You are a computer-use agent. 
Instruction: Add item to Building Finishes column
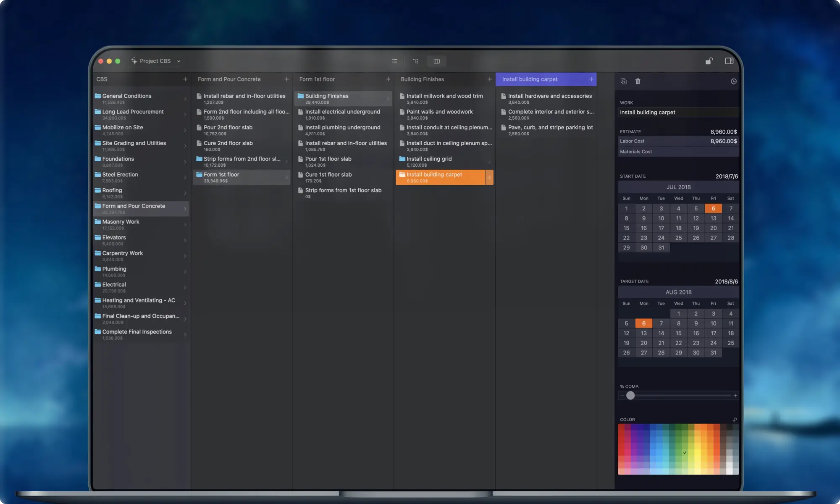(x=489, y=79)
